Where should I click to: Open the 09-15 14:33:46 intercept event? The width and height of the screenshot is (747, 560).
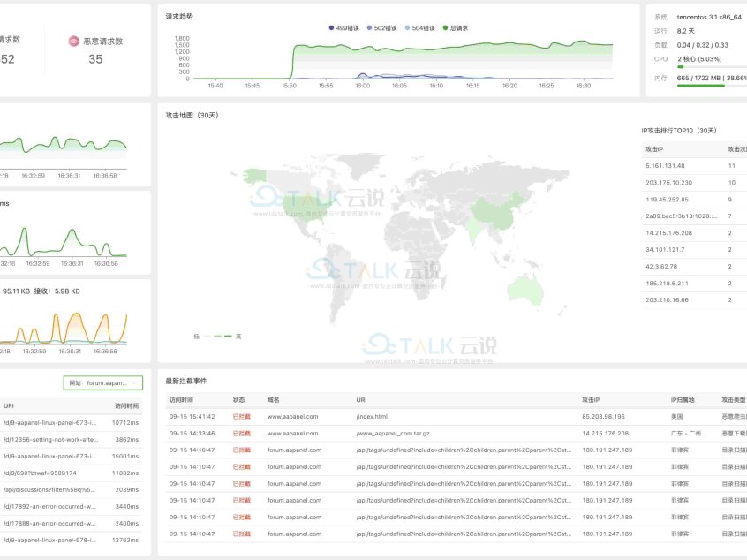pyautogui.click(x=192, y=434)
